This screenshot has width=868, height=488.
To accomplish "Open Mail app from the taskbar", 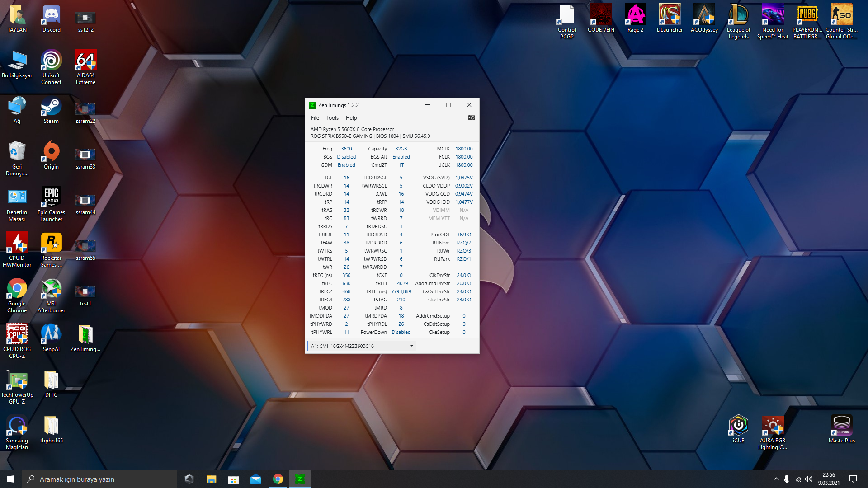I will [256, 479].
